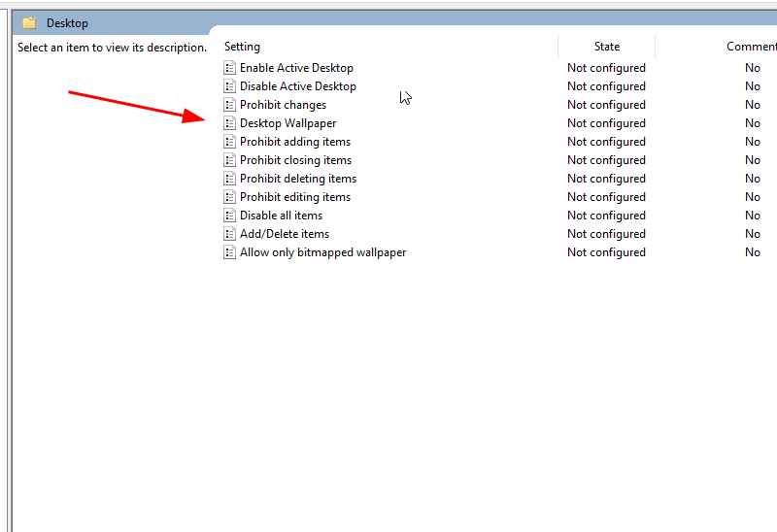Screen dimensions: 777x532
Task: Click policy icon beside Prohibit deleting items
Action: pos(229,179)
